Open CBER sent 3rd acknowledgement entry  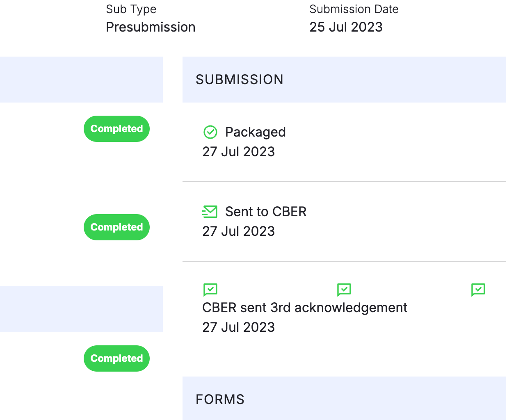(305, 308)
